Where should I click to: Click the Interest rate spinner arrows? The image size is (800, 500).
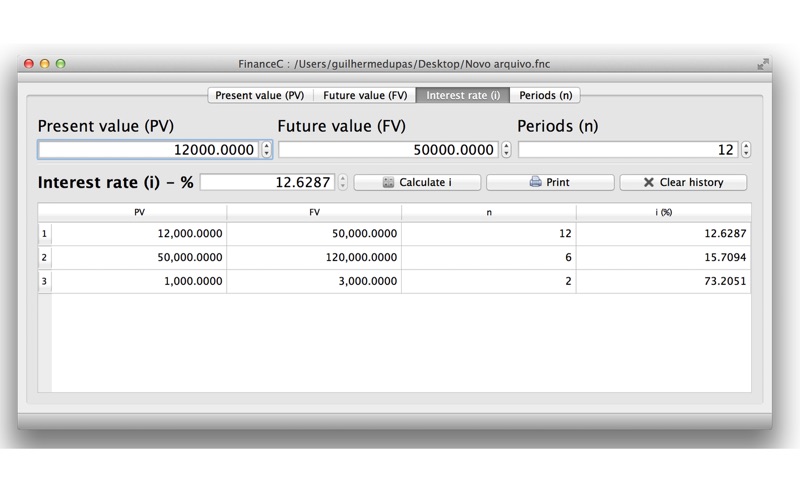tap(342, 182)
